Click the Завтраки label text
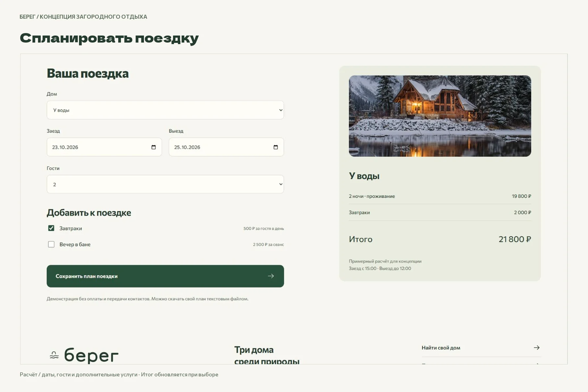588x392 pixels. click(71, 228)
